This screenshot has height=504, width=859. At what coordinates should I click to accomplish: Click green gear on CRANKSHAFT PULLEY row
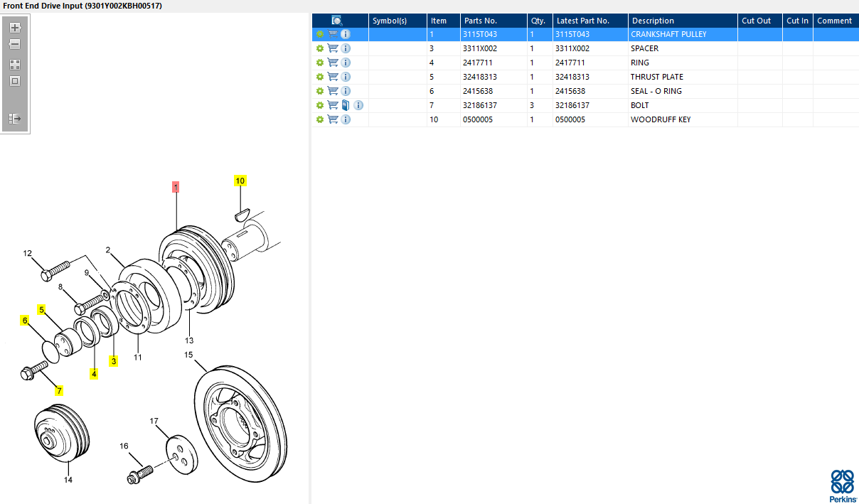(x=320, y=34)
